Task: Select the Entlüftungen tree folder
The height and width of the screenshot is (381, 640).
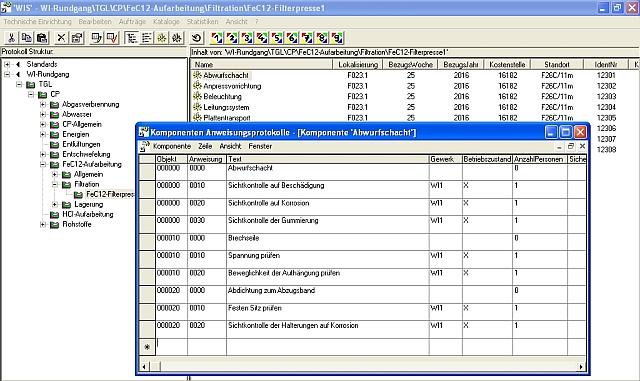Action: [81, 144]
